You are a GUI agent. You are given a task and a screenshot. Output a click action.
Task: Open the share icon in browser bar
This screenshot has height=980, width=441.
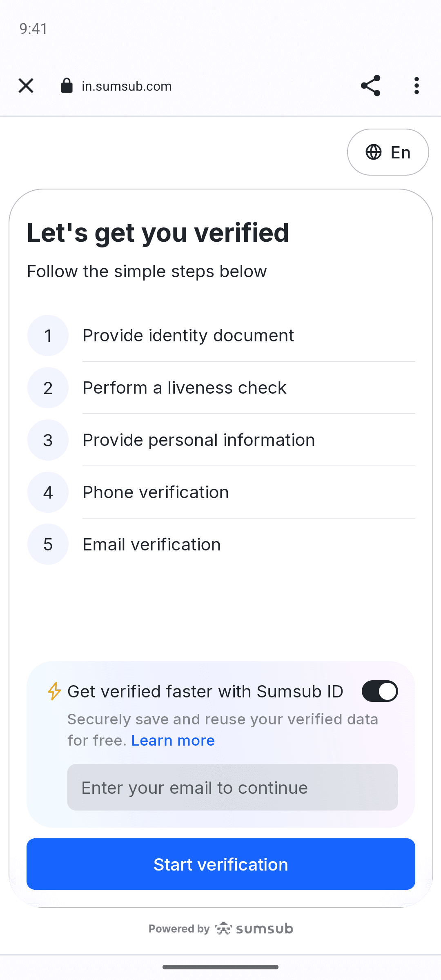tap(371, 86)
